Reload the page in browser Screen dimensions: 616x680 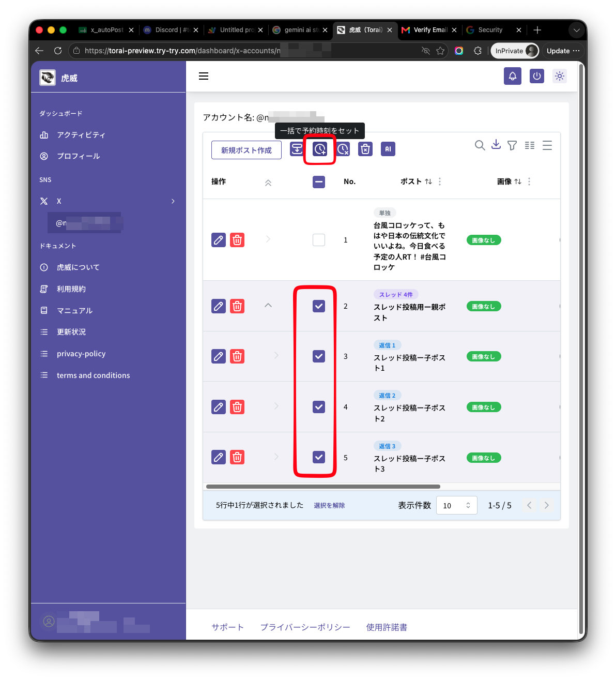click(x=58, y=51)
